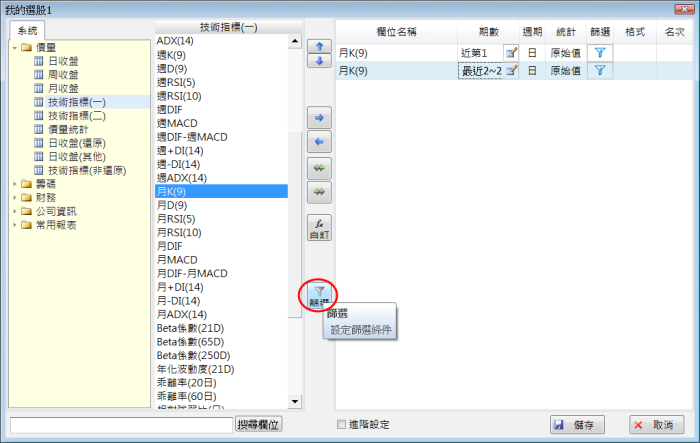Expand the 籌碼 folder node
This screenshot has height=443, width=700.
(x=15, y=184)
